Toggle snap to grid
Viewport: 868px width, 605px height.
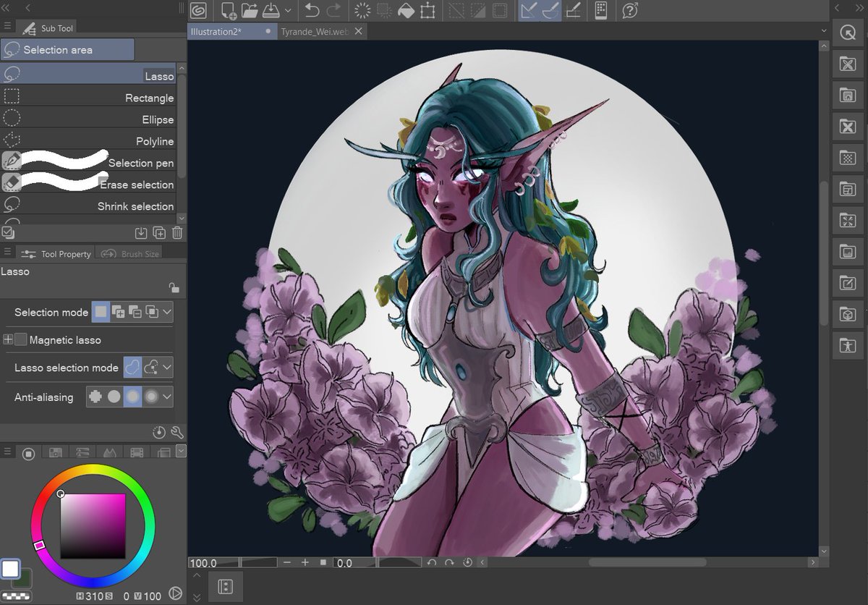(573, 11)
